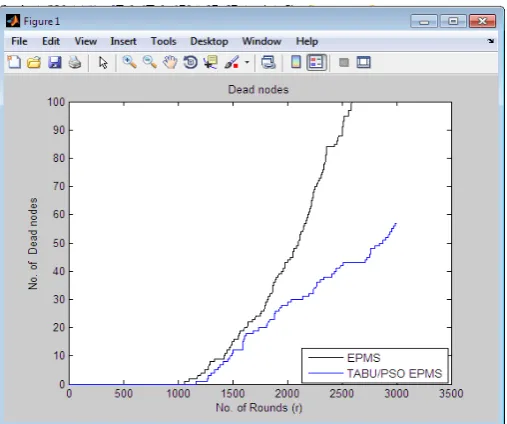Print the figure using the printer icon
The height and width of the screenshot is (424, 507).
point(75,62)
